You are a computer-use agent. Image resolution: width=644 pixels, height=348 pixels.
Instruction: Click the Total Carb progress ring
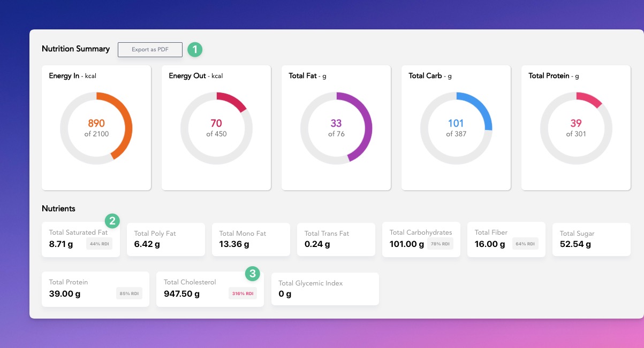coord(456,128)
